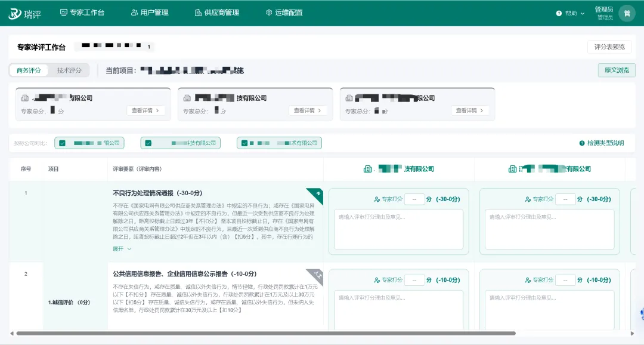Click building icon in 技有限公司 column header
The width and height of the screenshot is (644, 345).
[x=367, y=169]
